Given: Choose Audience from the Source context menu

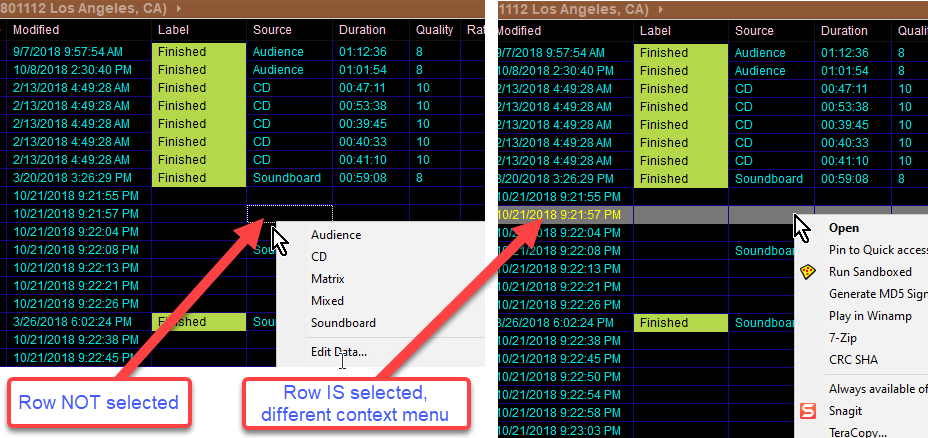Looking at the screenshot, I should (x=336, y=235).
